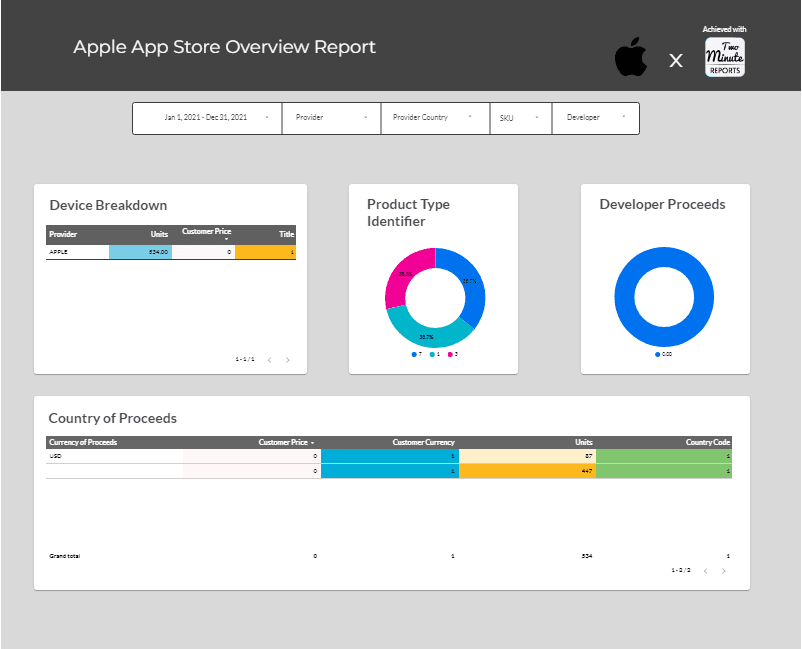Click the Device Breakdown chart title
This screenshot has width=802, height=649.
click(x=108, y=206)
